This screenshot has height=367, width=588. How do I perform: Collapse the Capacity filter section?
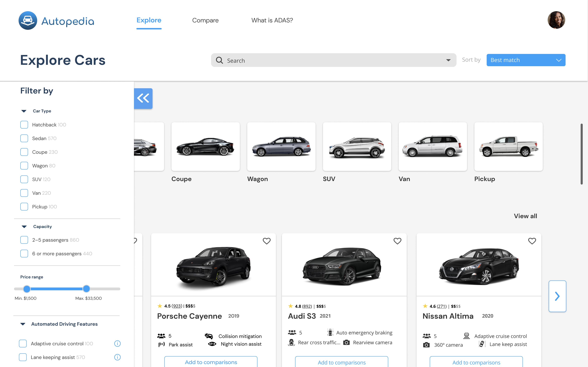pos(24,227)
